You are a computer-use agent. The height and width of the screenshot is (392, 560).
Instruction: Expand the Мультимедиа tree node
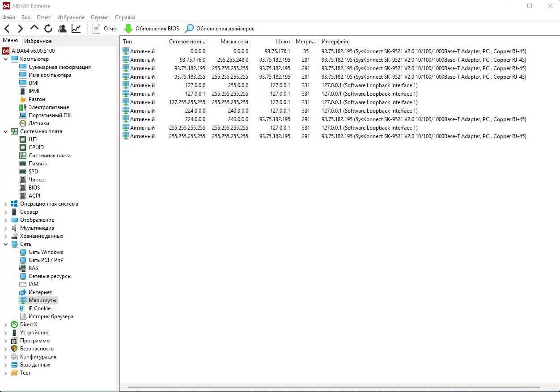coord(6,228)
